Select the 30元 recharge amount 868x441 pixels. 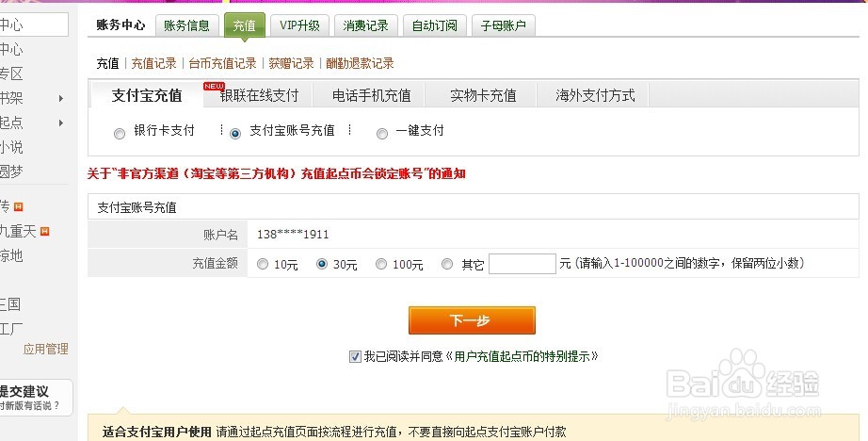tap(322, 264)
